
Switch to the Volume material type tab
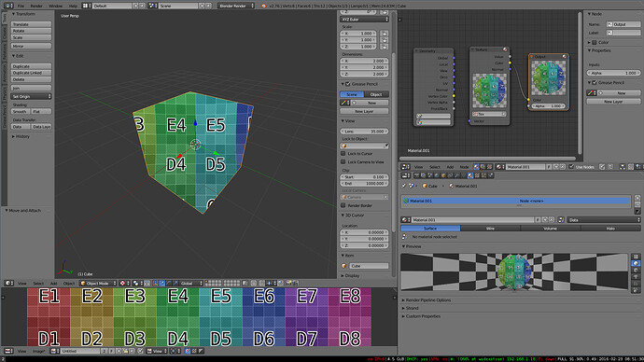point(551,229)
